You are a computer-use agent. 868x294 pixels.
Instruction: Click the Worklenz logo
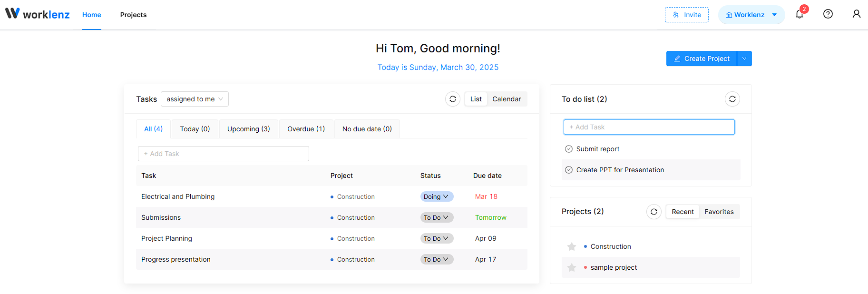(38, 14)
